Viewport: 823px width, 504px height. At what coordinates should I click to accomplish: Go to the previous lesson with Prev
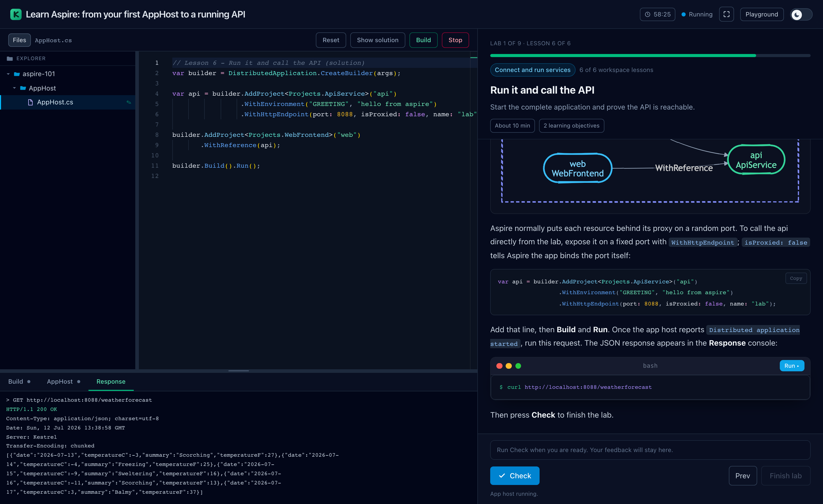click(743, 476)
